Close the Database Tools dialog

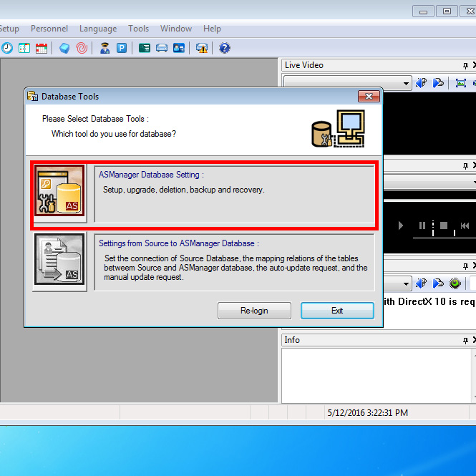(x=369, y=96)
